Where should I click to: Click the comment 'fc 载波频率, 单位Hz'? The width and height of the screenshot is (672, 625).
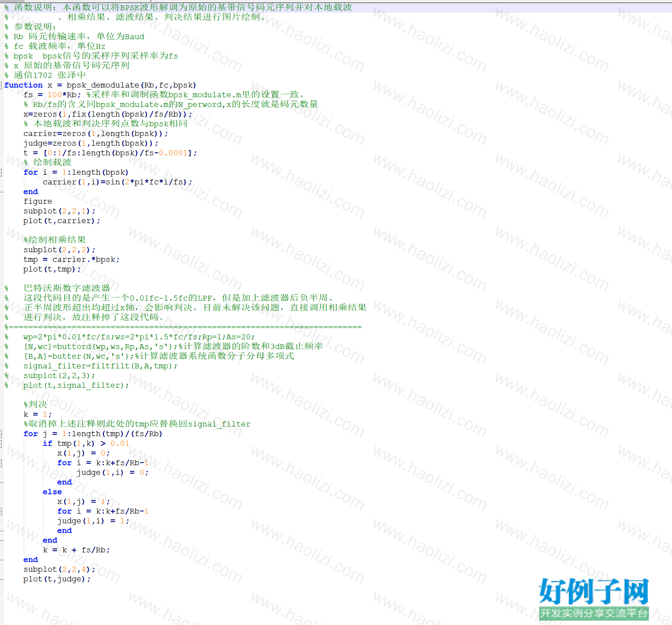(59, 46)
